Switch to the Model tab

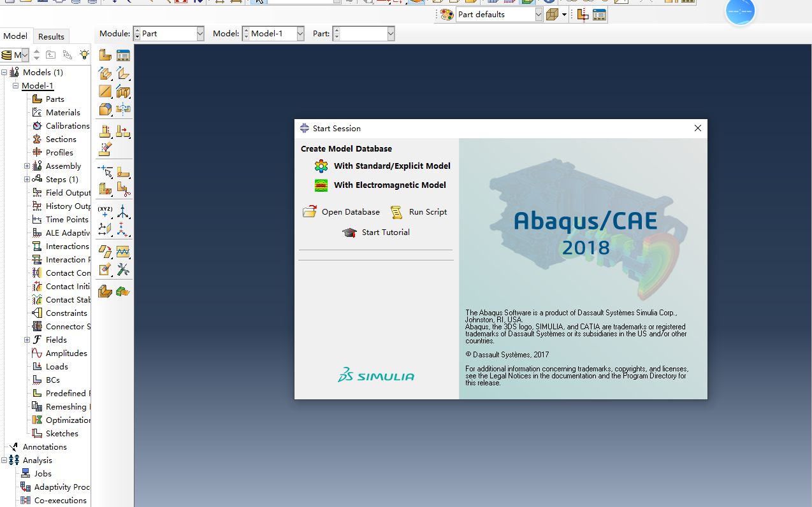(x=15, y=36)
